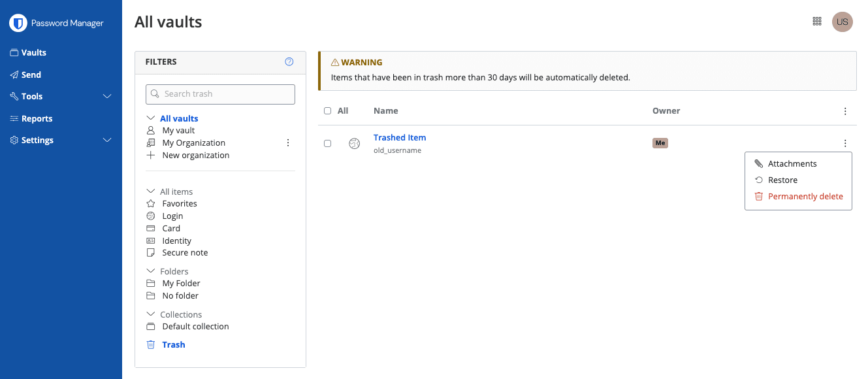Screen dimensions: 868x379
Task: Open the Vaults sidebar icon
Action: 14,52
